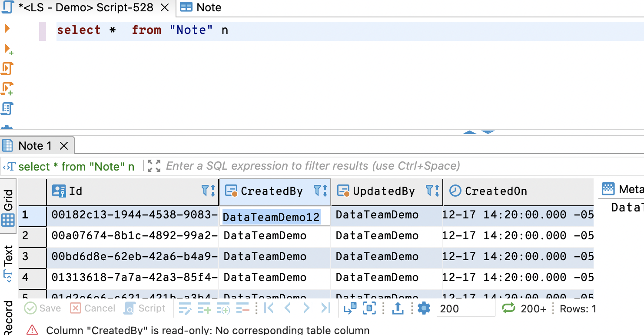644x335 pixels.
Task: Select the Note 1 results tab
Action: [x=35, y=146]
